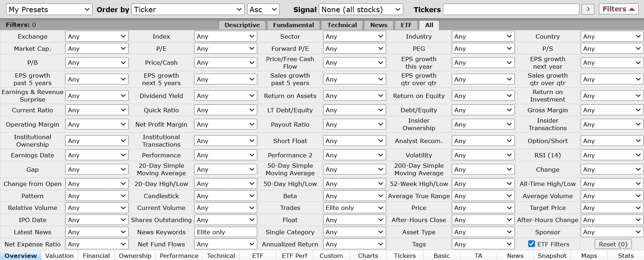The height and width of the screenshot is (260, 644).
Task: Click the arrow button beside Tickers field
Action: pos(588,9)
